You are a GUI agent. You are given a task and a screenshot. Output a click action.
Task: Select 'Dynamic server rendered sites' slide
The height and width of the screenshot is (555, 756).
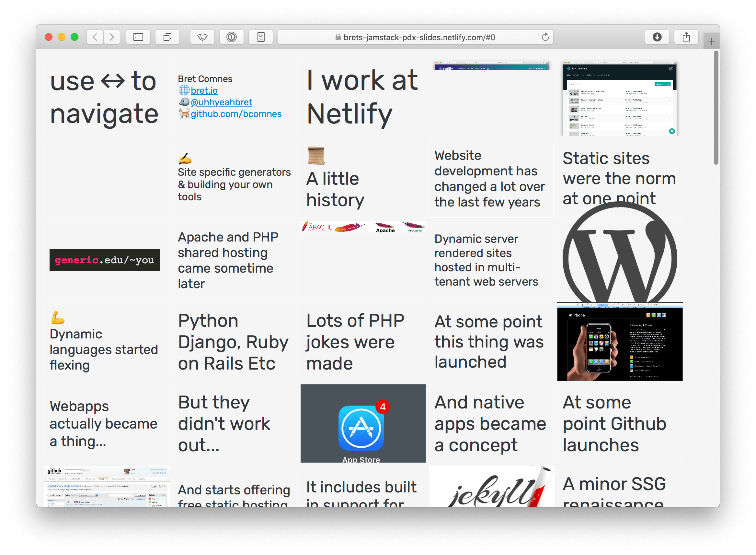491,260
